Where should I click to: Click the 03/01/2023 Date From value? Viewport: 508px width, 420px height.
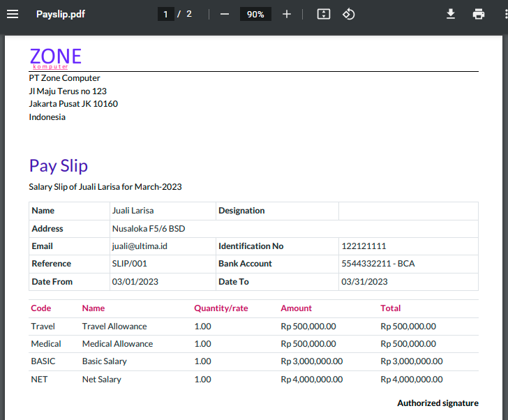point(135,282)
